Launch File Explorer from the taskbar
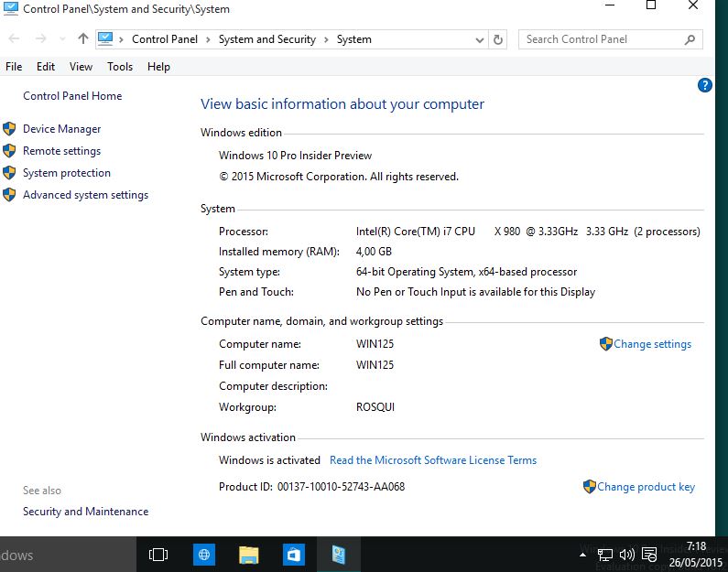Image resolution: width=728 pixels, height=572 pixels. click(248, 555)
